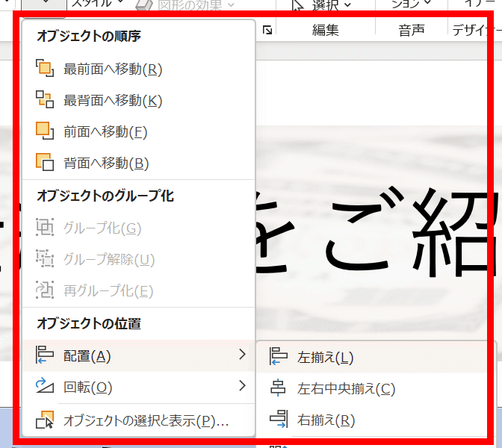Click the Bring to Front icon (最前面へ移動)
This screenshot has width=502, height=448.
click(x=45, y=68)
